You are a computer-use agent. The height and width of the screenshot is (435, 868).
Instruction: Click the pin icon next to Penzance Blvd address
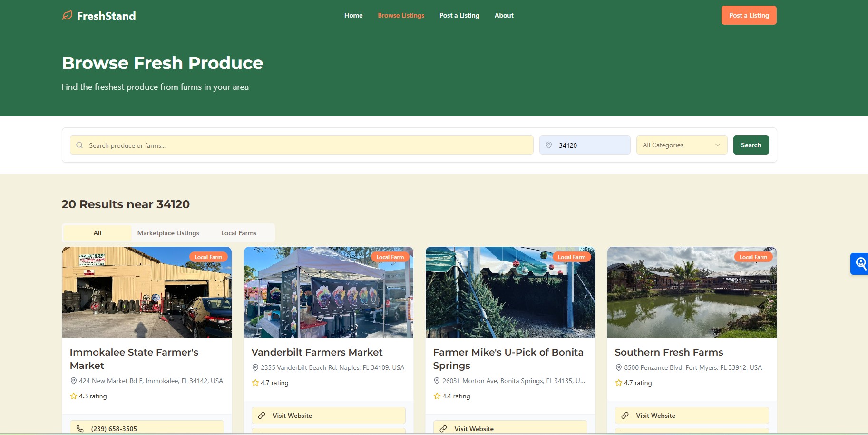click(x=619, y=367)
